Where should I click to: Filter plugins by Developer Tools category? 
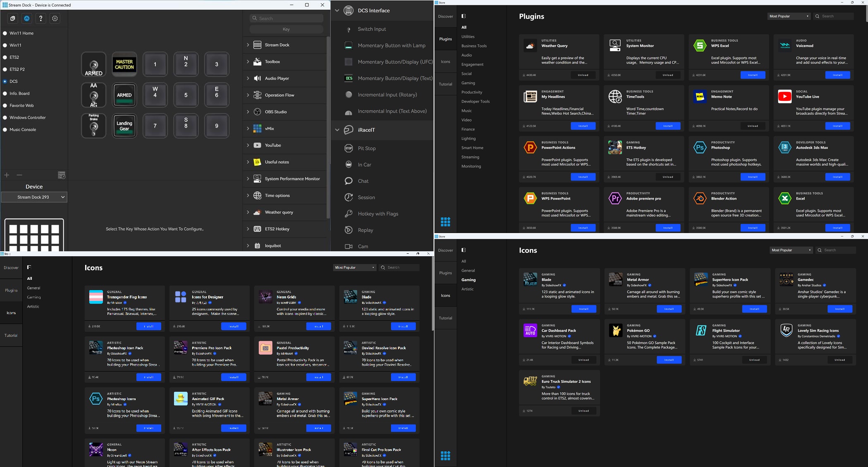coord(475,102)
